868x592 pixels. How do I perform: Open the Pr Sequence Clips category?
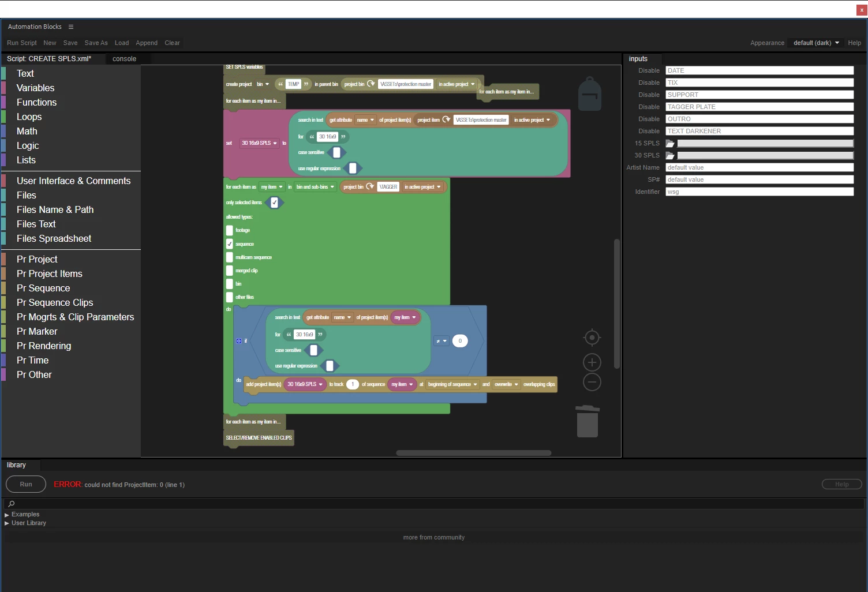pos(55,302)
